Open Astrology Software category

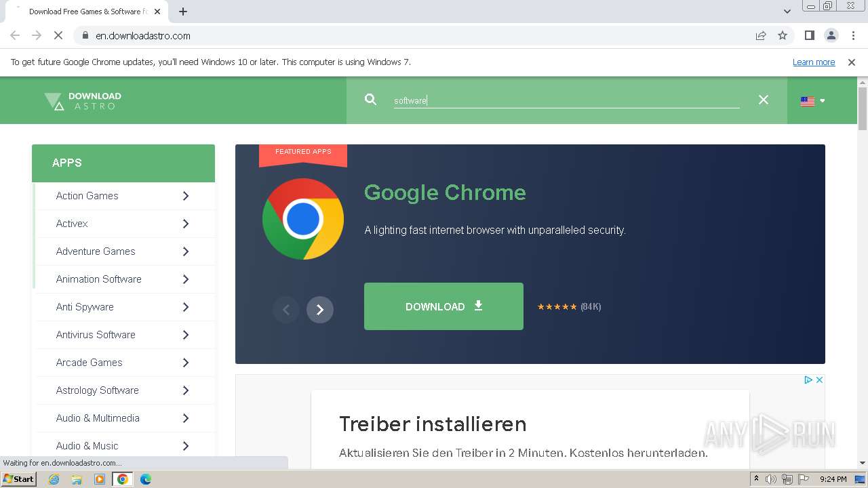coord(97,390)
